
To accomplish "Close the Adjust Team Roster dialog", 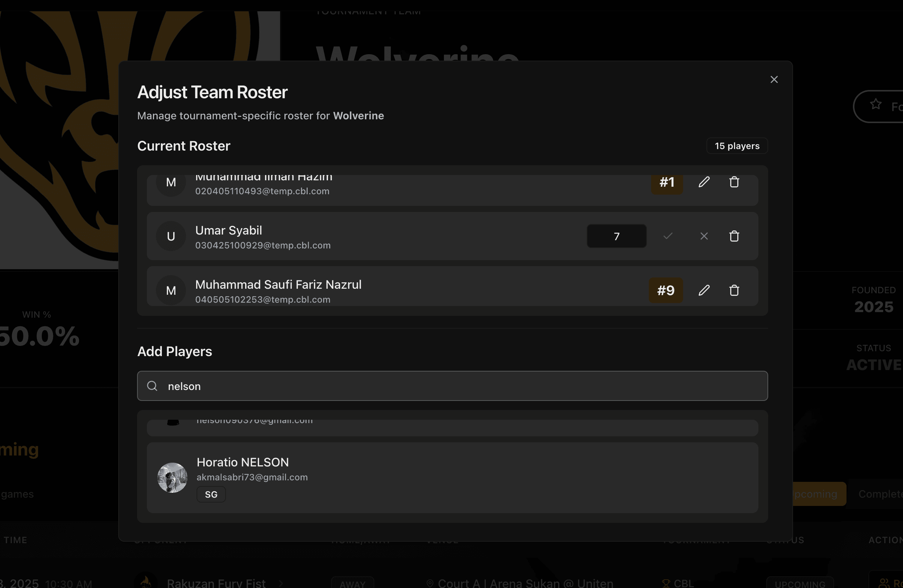I will pos(774,79).
